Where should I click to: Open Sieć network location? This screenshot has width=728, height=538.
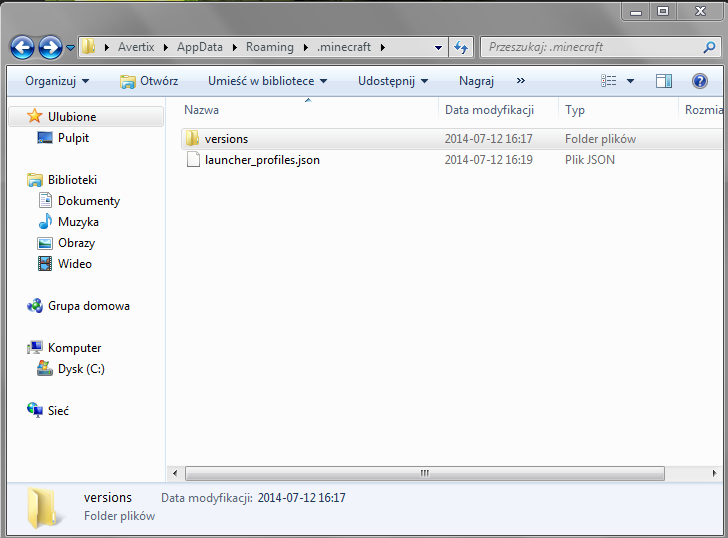pos(58,410)
